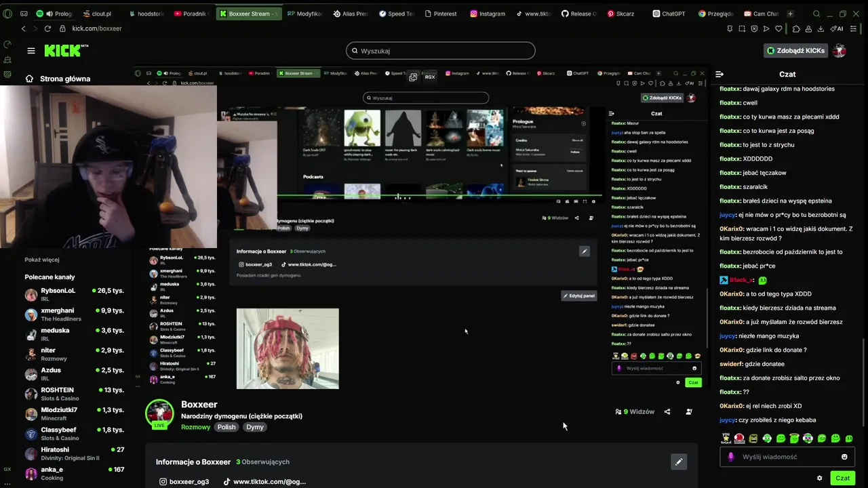
Task: Click the heart bookmark icon in toolbar
Action: (x=778, y=28)
